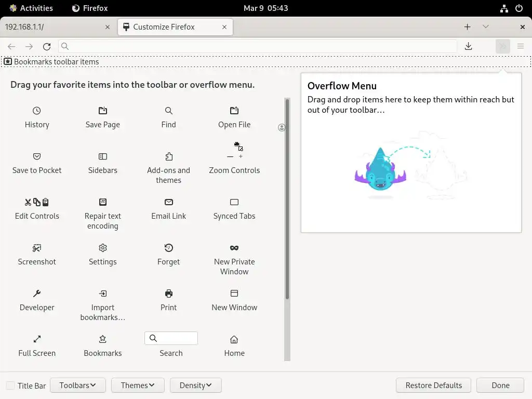
Task: Close the Customize Firefox tab
Action: 224,27
